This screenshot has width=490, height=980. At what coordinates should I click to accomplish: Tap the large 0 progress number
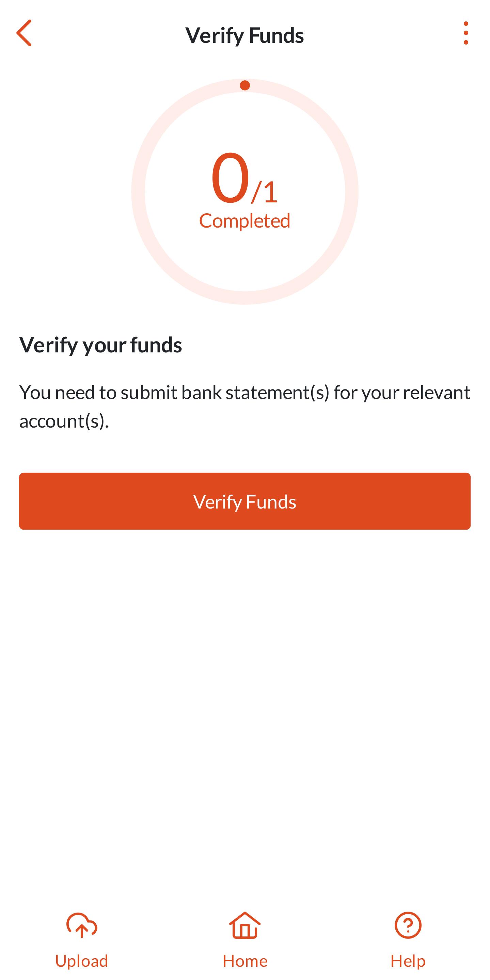pos(230,178)
